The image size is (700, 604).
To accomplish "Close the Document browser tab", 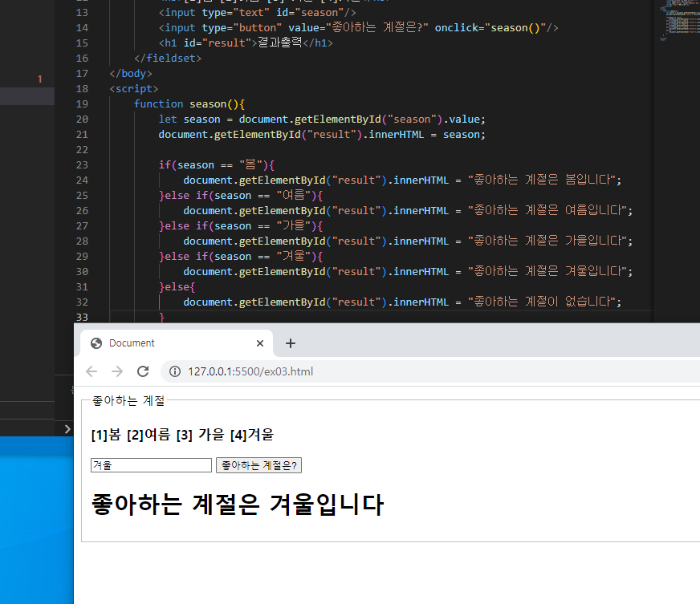I will 260,343.
